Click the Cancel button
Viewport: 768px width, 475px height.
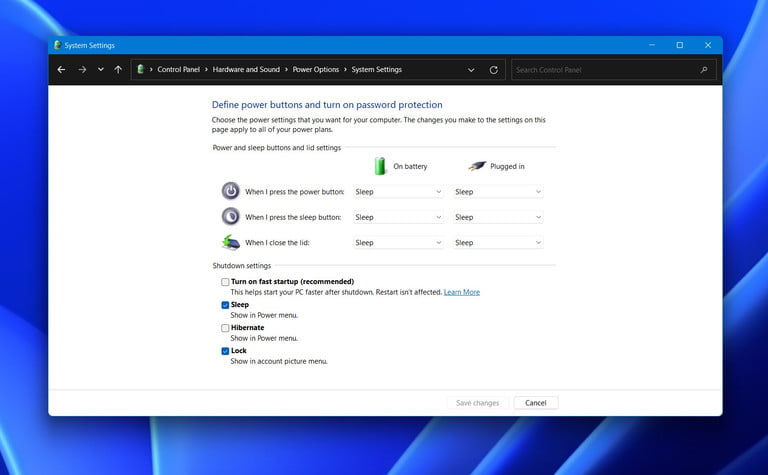(535, 403)
